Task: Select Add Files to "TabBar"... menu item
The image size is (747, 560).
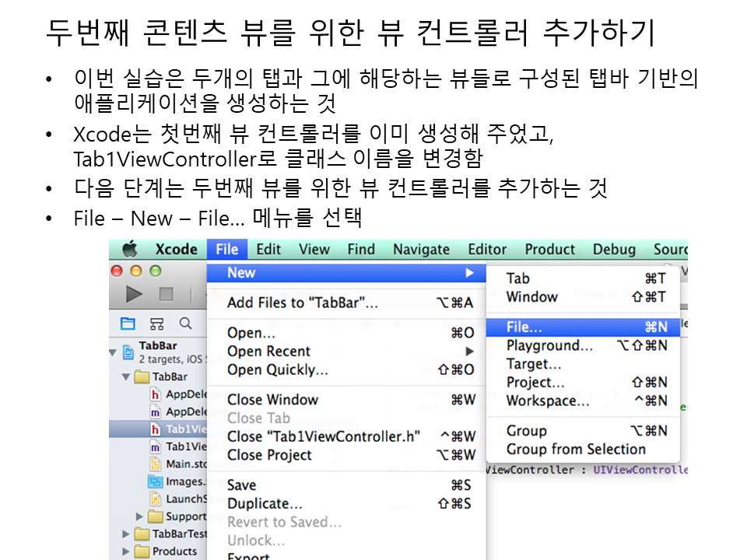Action: [x=302, y=303]
